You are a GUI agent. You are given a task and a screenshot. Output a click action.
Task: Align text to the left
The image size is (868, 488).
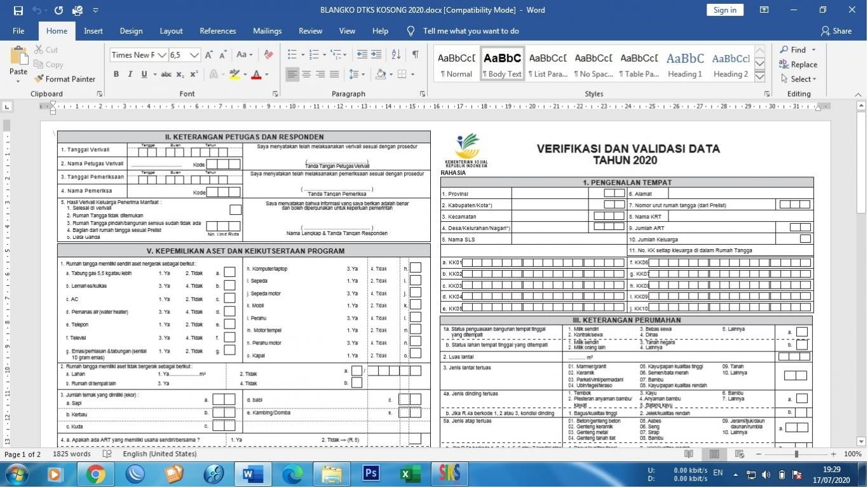pyautogui.click(x=292, y=74)
